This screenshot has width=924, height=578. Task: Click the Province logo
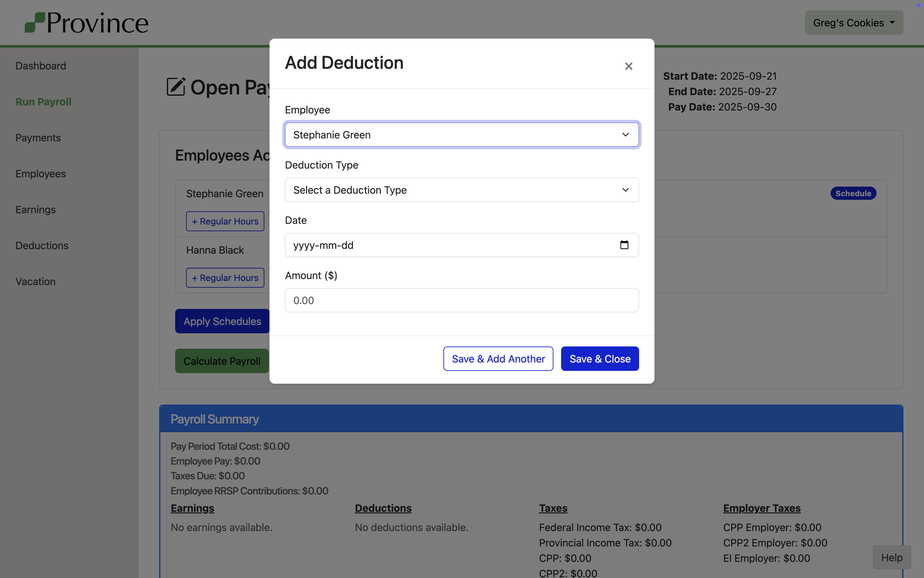click(x=87, y=23)
